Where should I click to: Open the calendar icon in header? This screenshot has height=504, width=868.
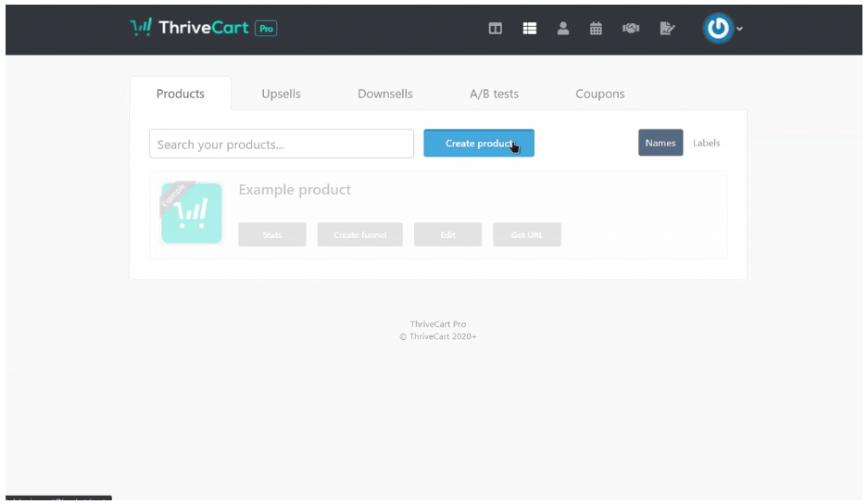pyautogui.click(x=596, y=28)
